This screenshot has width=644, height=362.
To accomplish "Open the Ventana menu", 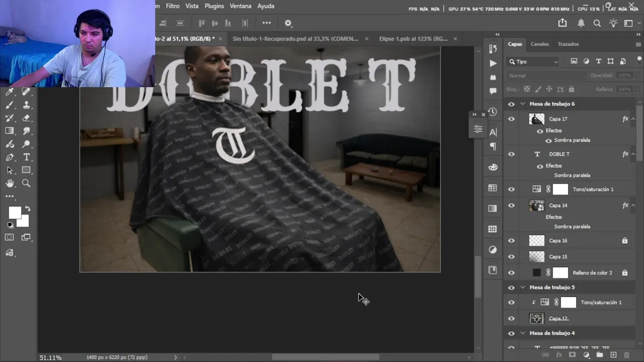I will pos(240,6).
